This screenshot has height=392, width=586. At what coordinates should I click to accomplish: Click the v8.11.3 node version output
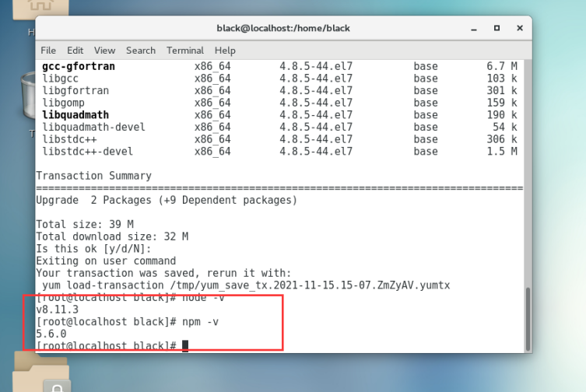pos(57,310)
